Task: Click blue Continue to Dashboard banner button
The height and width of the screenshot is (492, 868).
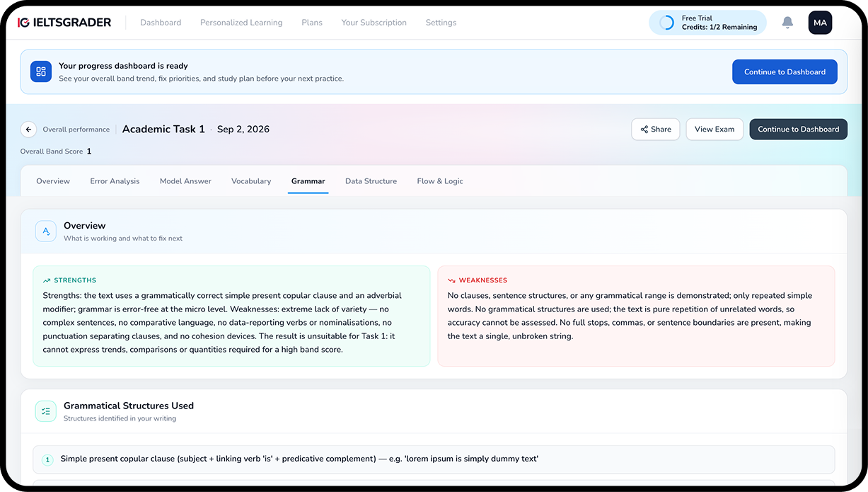Action: (785, 72)
